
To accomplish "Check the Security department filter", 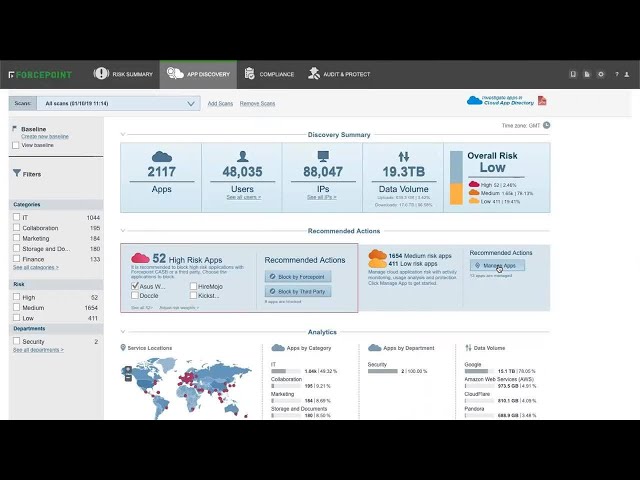I will click(x=16, y=341).
